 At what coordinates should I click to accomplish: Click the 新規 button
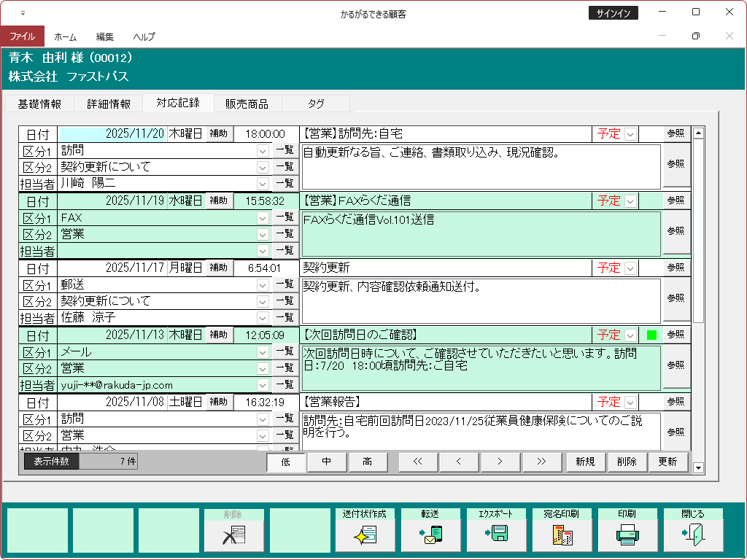click(585, 462)
